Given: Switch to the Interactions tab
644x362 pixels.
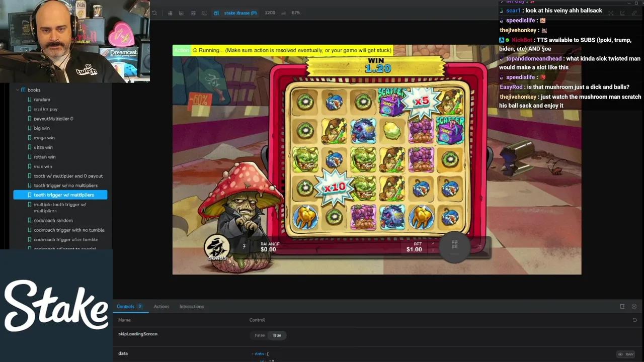Looking at the screenshot, I should [192, 307].
